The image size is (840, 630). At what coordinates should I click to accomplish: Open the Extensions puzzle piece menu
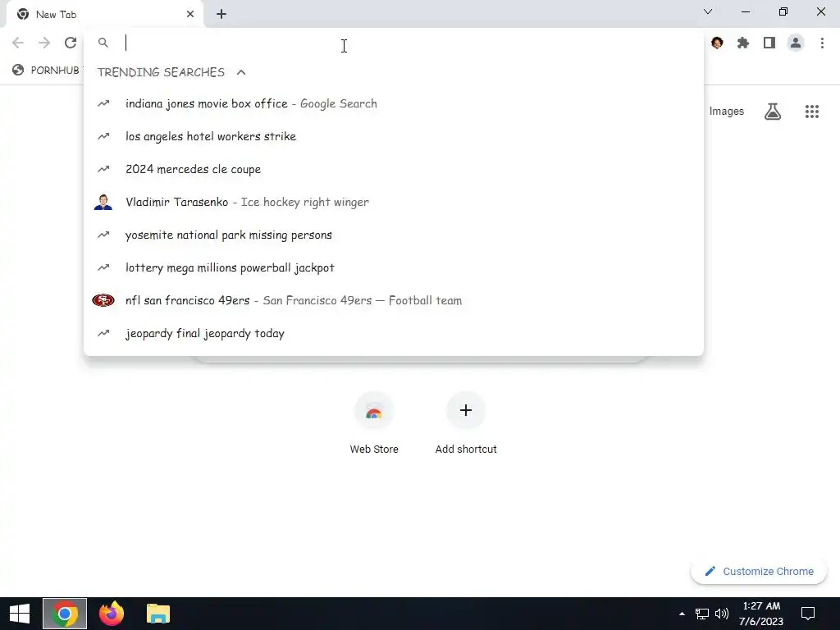[x=743, y=43]
